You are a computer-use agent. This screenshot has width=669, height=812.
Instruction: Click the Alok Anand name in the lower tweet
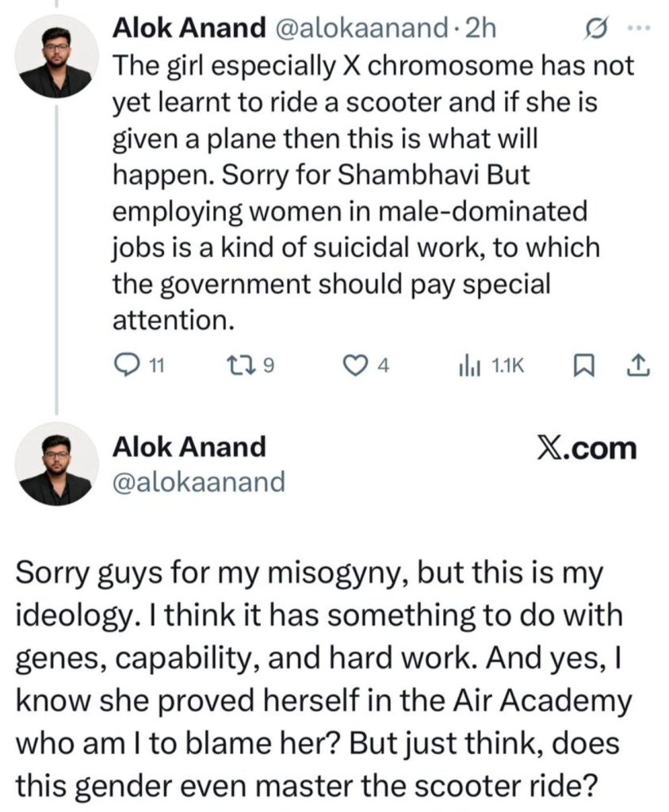(189, 446)
